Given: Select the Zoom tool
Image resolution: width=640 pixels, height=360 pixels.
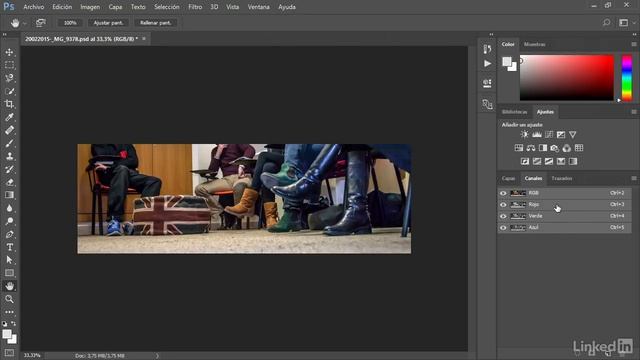Looking at the screenshot, I should [x=9, y=299].
